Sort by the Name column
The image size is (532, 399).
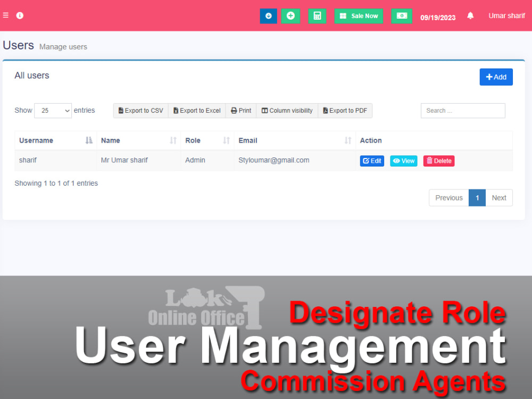click(139, 140)
